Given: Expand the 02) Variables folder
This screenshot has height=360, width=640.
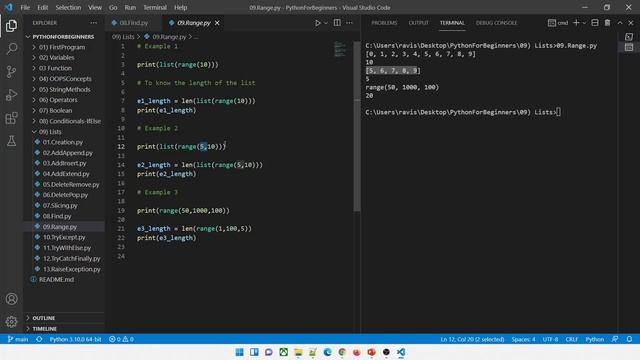Looking at the screenshot, I should pyautogui.click(x=56, y=58).
